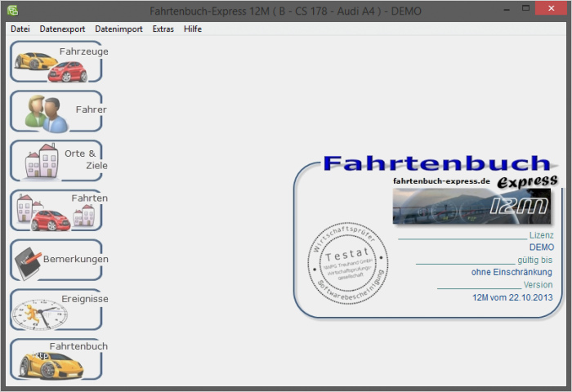Click the DEMO license value
572x392 pixels.
point(541,247)
